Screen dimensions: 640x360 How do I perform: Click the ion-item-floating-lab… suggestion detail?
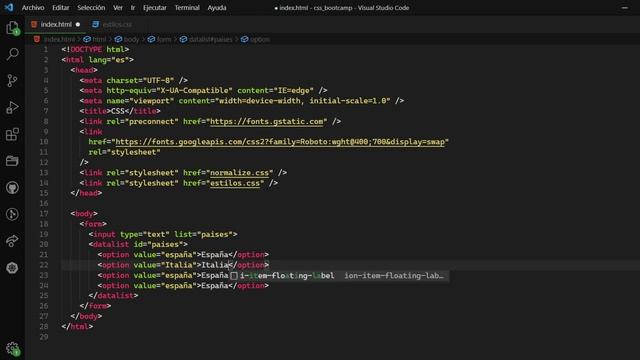(x=393, y=276)
